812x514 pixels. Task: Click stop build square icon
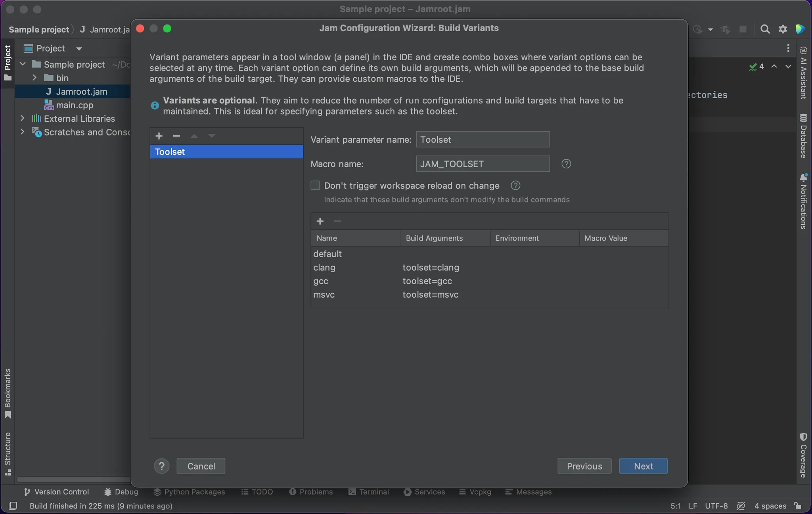[x=743, y=29]
